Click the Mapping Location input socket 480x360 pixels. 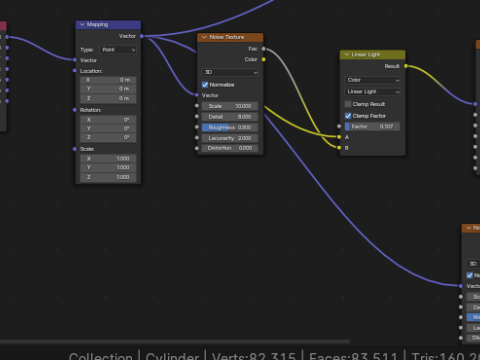[x=75, y=71]
